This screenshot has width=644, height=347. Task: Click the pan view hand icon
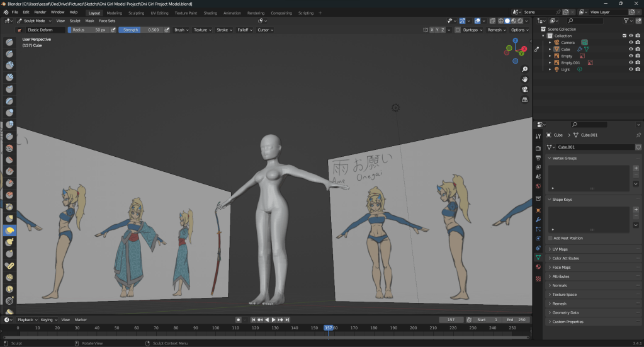(525, 79)
